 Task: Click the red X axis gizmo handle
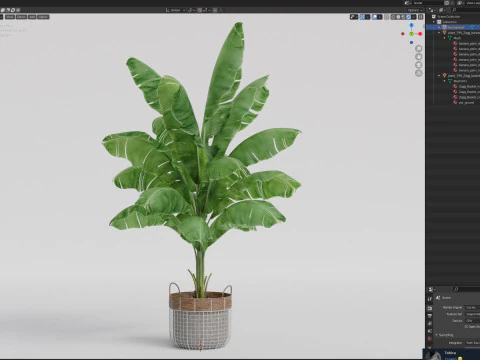(x=420, y=34)
